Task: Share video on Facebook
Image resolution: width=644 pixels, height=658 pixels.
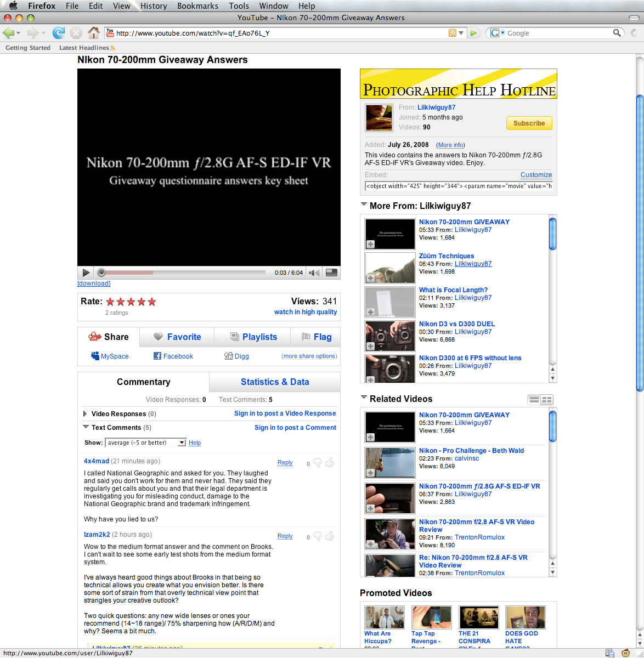Action: (x=173, y=356)
